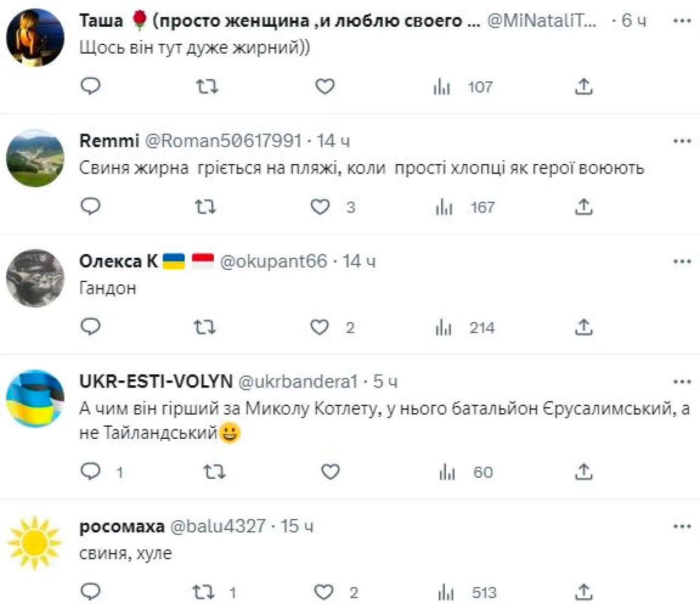Like Remmi's tweet with 3 likes
The image size is (700, 609).
click(x=320, y=207)
